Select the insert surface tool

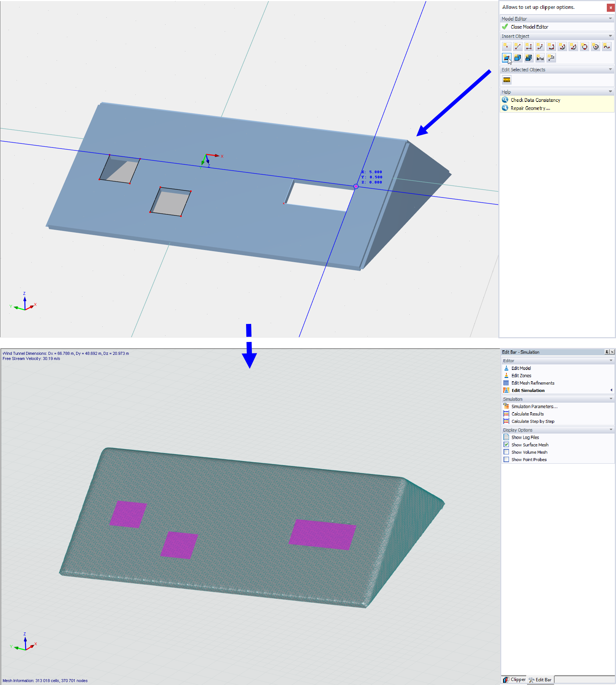(506, 58)
